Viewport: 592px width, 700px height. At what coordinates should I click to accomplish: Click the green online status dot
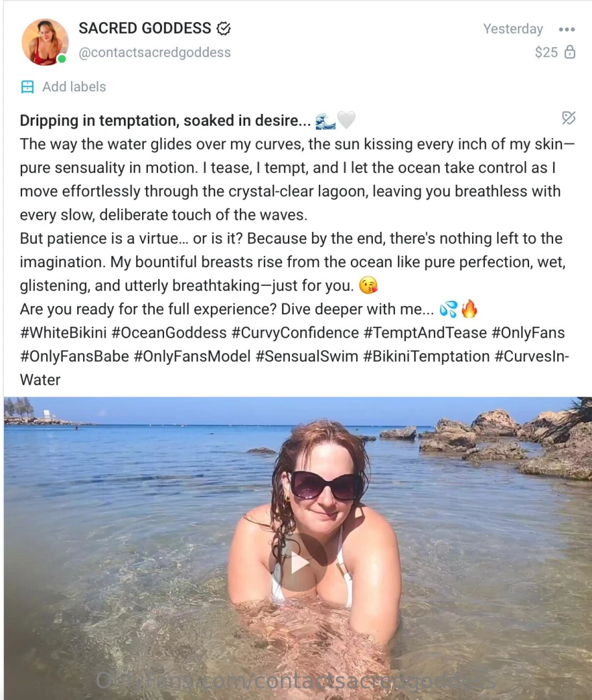pos(62,59)
